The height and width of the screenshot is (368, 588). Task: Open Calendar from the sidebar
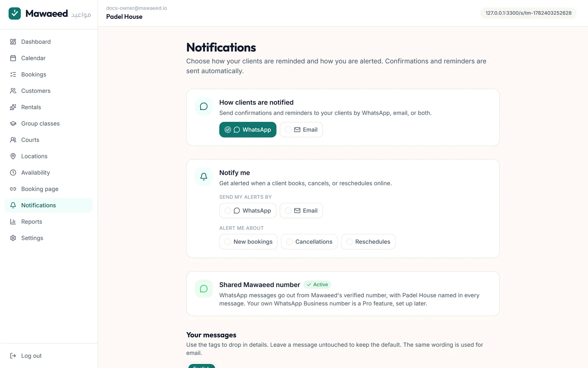click(x=49, y=58)
